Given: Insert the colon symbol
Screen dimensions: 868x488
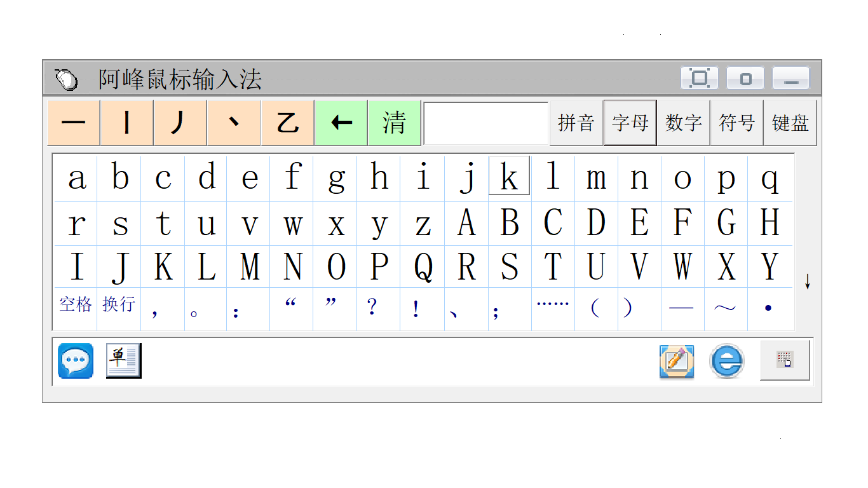Looking at the screenshot, I should 250,309.
